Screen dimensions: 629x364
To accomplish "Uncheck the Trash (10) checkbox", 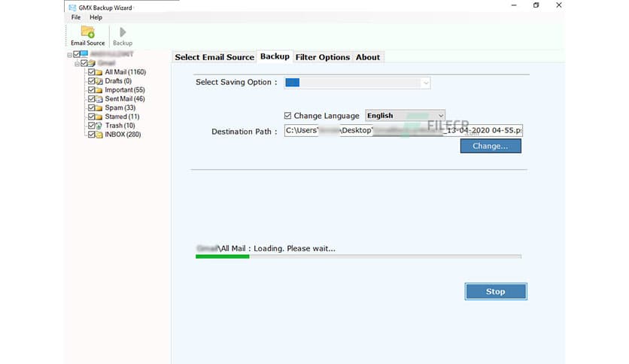I will [92, 126].
